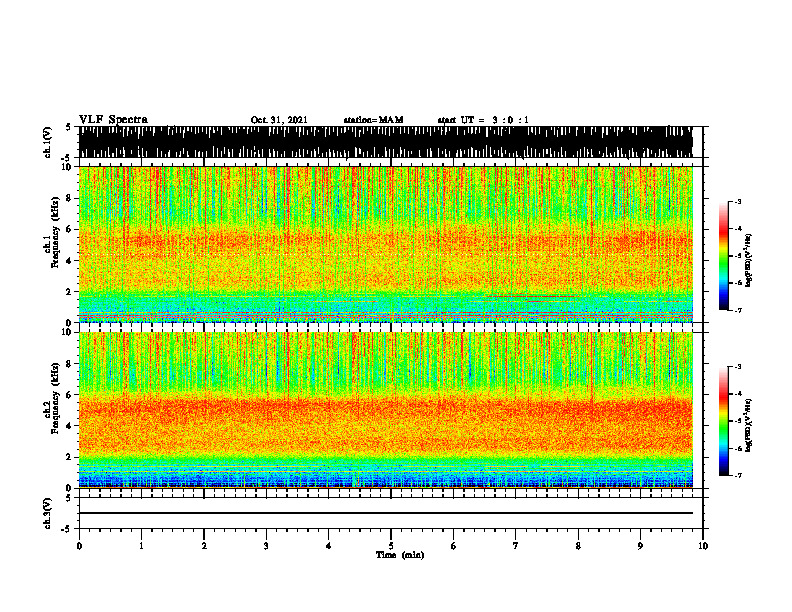Click time axis tick label "0"
The image size is (792, 612).
79,546
